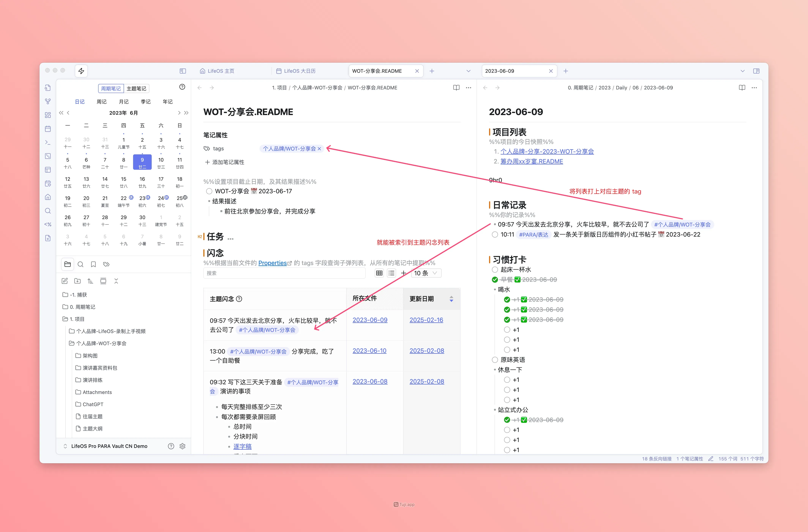Open the bookmarks icon in the sidebar
The image size is (808, 532).
click(x=93, y=264)
